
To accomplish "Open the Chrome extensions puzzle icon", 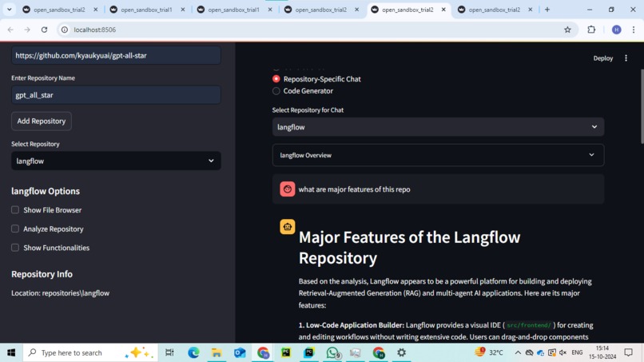I will [591, 30].
